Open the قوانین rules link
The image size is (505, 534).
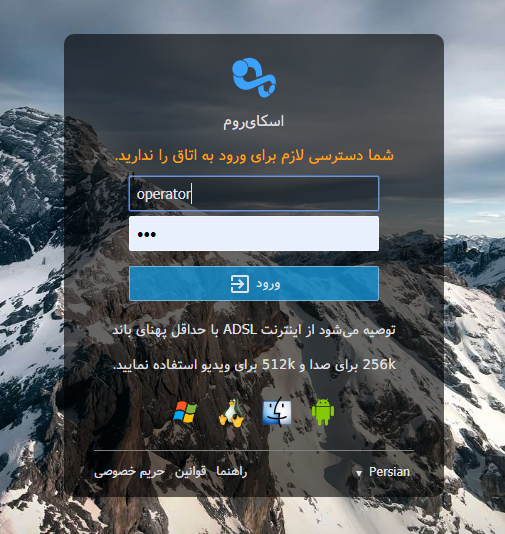190,472
